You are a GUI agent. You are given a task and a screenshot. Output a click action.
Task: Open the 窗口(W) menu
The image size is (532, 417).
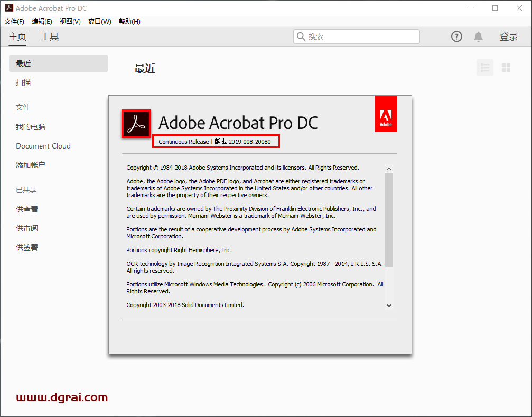tap(100, 22)
